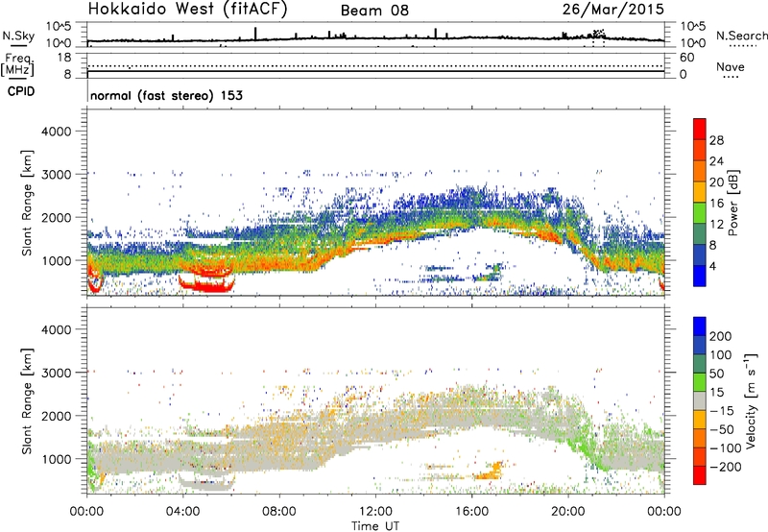This screenshot has width=768, height=532.
Task: Click orange velocity patch near 17:00 in velocity panel
Action: (490, 471)
